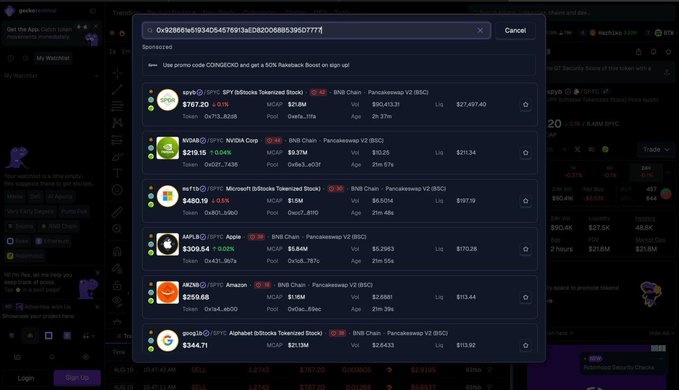
Task: Click the verified badge next to msftb
Action: pos(203,189)
